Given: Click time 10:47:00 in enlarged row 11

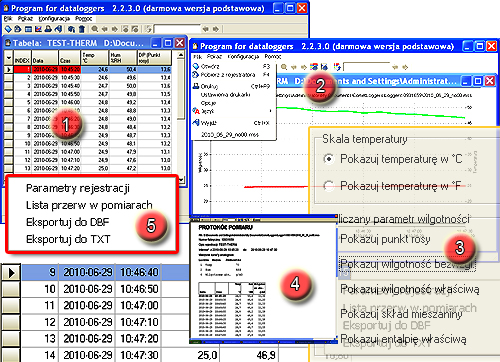Looking at the screenshot, I should pos(139,306).
